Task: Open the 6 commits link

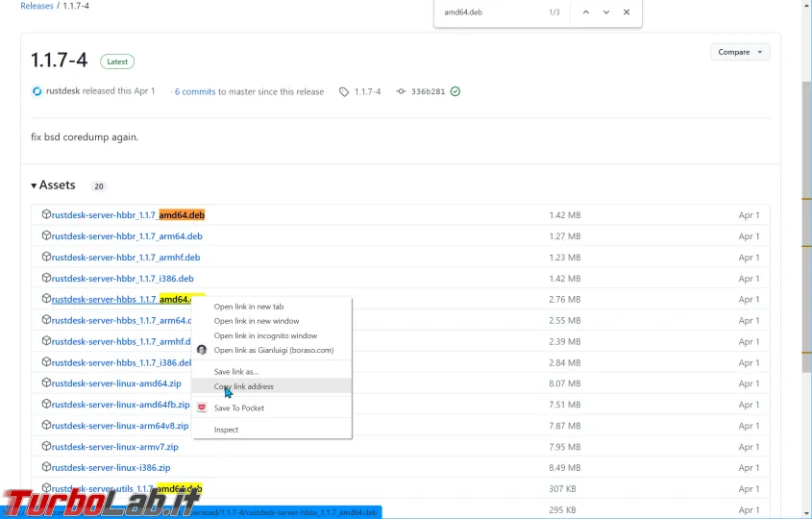Action: click(195, 92)
